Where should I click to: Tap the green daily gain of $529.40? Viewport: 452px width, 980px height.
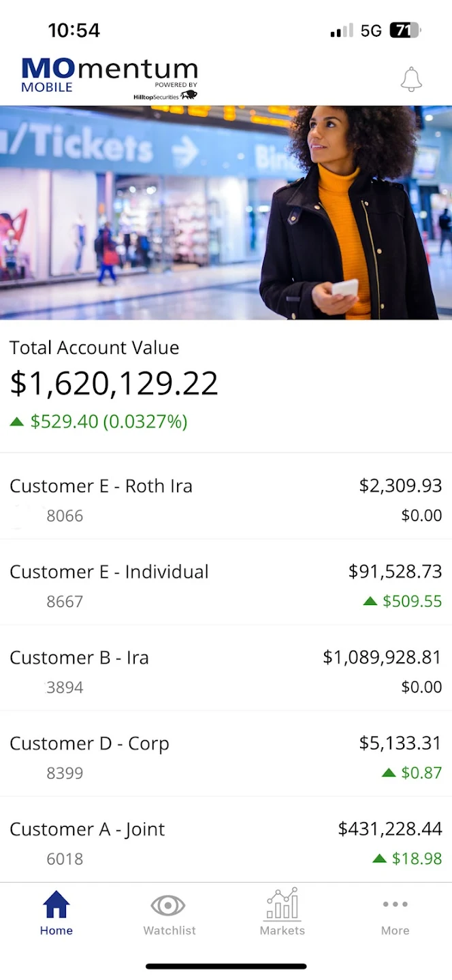coord(98,421)
